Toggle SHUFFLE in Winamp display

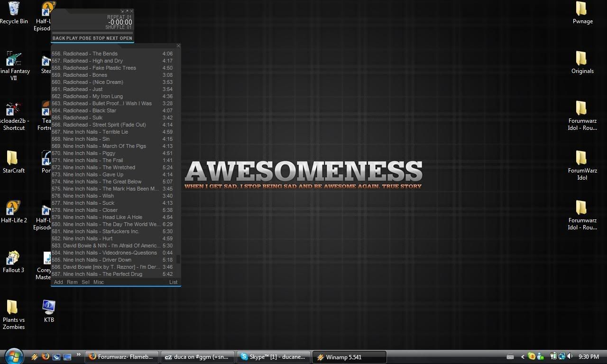pos(119,27)
